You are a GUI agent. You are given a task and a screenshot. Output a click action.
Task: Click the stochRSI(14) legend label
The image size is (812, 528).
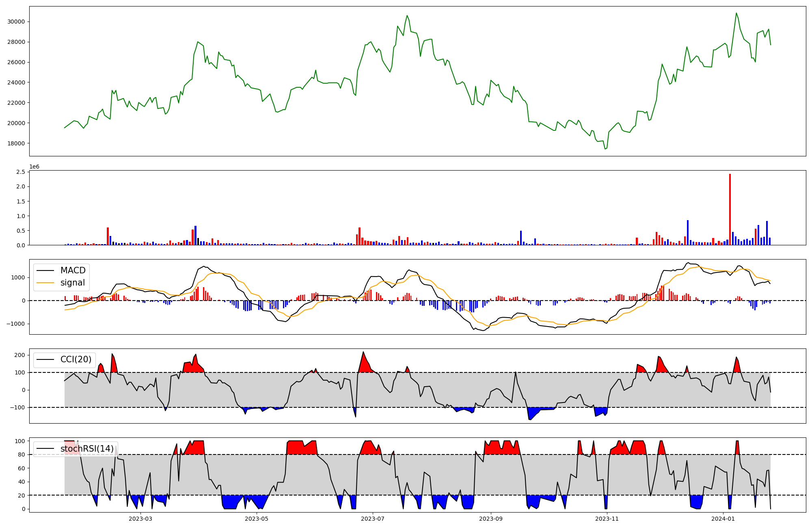pyautogui.click(x=87, y=449)
